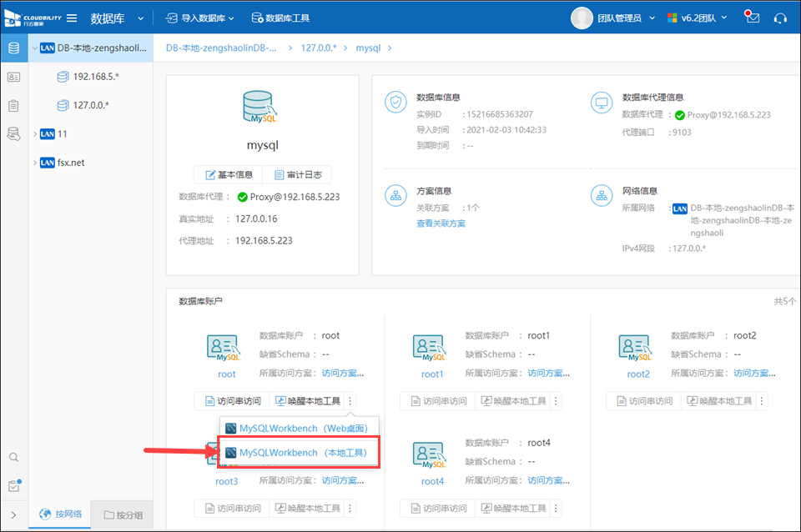Expand the fsx.net network tree node
Image resolution: width=801 pixels, height=532 pixels.
pos(34,163)
